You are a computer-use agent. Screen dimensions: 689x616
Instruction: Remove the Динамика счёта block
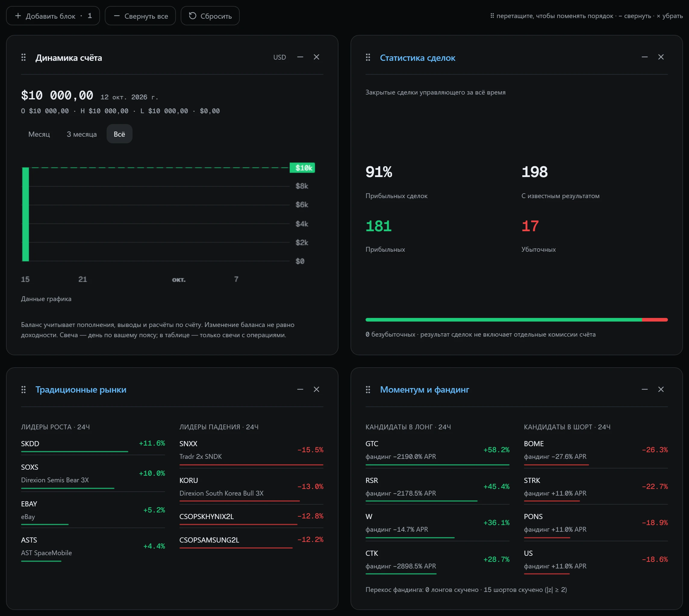pyautogui.click(x=316, y=57)
